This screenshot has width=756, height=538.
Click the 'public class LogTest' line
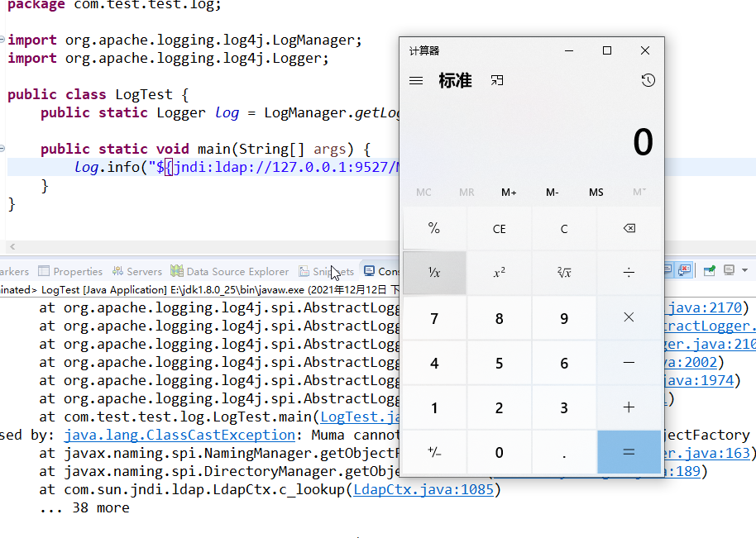point(98,94)
